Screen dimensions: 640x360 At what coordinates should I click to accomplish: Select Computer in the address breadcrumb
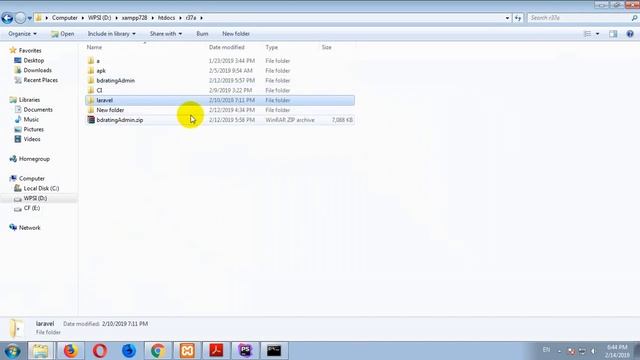point(64,18)
